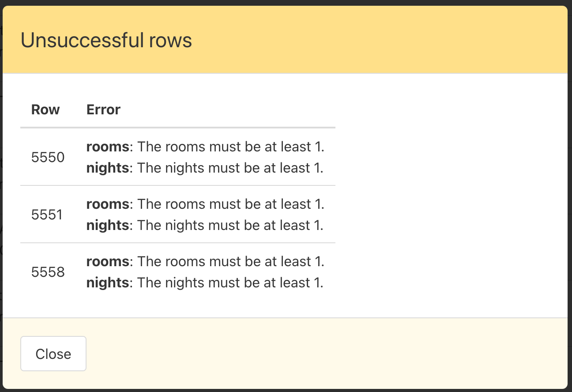Click bold 'nights' label in row 5558
Image resolution: width=572 pixels, height=392 pixels.
coord(107,283)
